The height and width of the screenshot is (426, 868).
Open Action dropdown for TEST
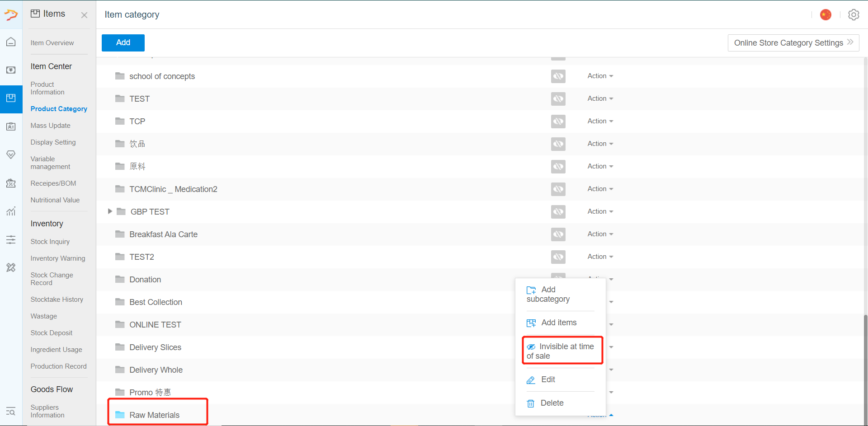[600, 98]
